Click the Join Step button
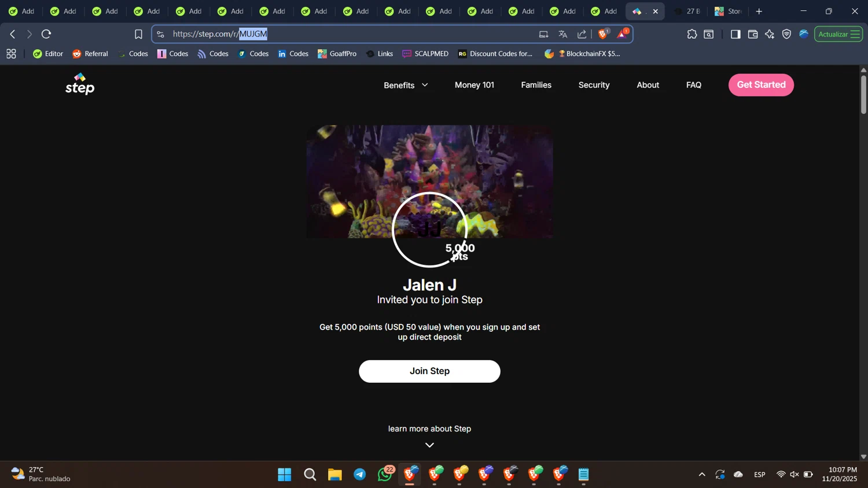 (x=429, y=371)
